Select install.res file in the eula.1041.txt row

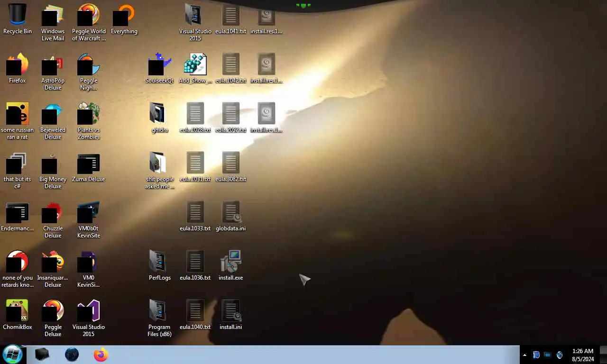pyautogui.click(x=267, y=19)
